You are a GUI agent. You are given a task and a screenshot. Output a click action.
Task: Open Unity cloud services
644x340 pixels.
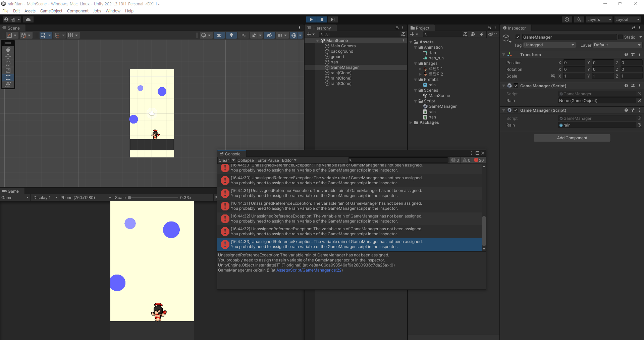point(28,19)
